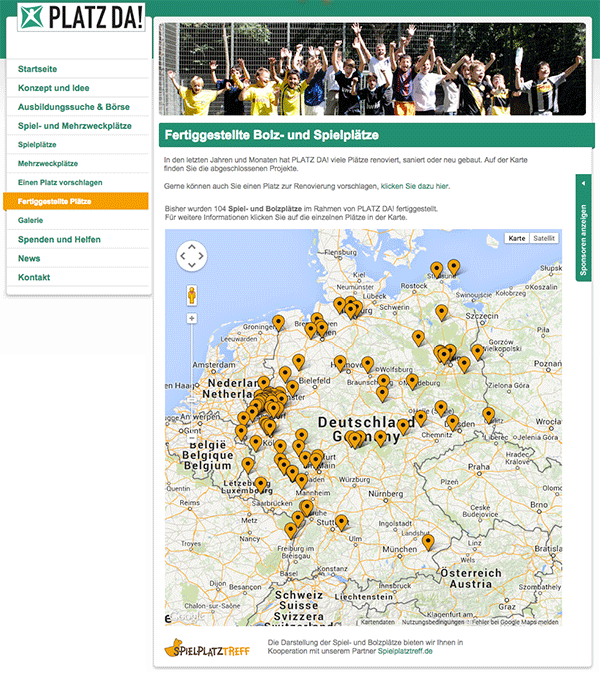Zoom out with the map minus button

point(192,438)
